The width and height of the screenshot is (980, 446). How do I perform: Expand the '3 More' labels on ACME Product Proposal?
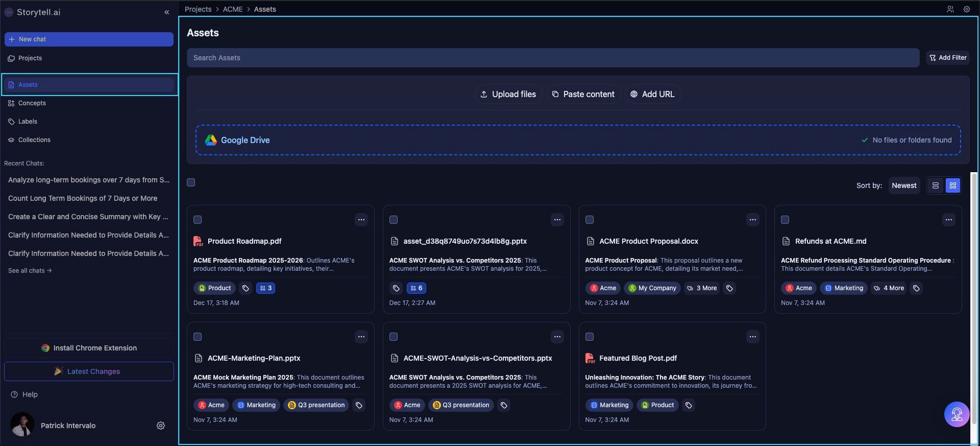click(702, 288)
